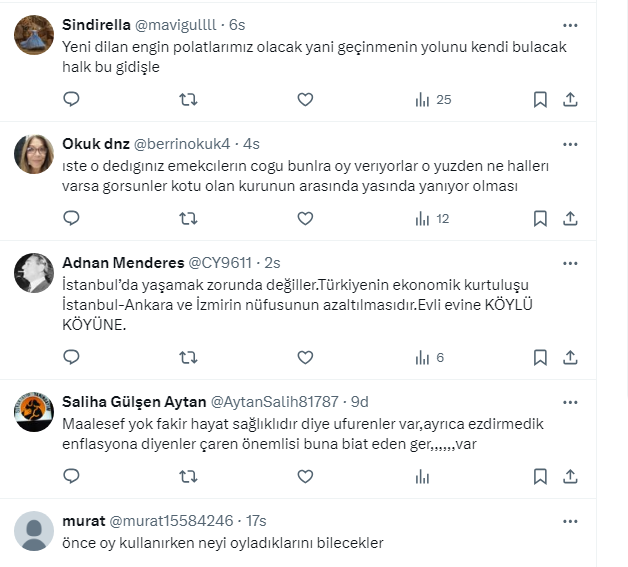628x567 pixels.
Task: View Sindirella's profile picture
Action: click(x=34, y=35)
